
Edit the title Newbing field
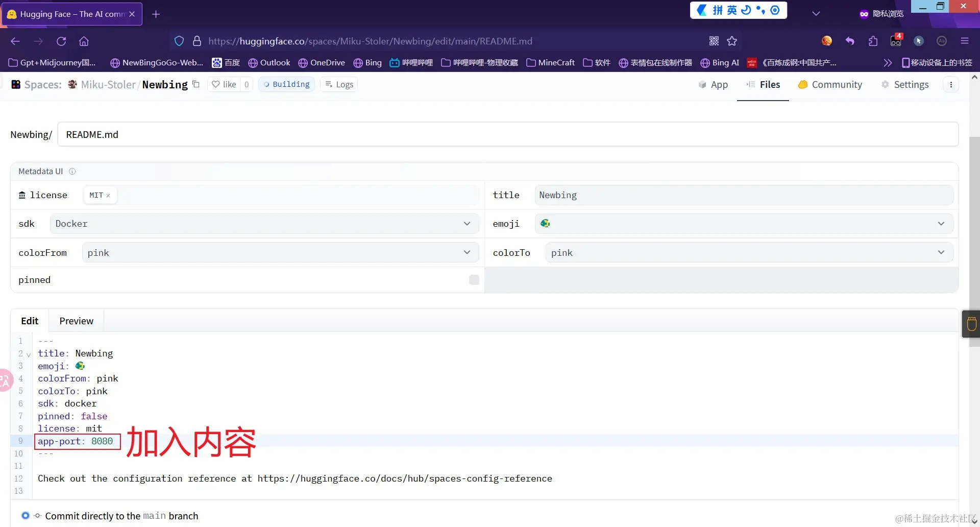pyautogui.click(x=744, y=195)
